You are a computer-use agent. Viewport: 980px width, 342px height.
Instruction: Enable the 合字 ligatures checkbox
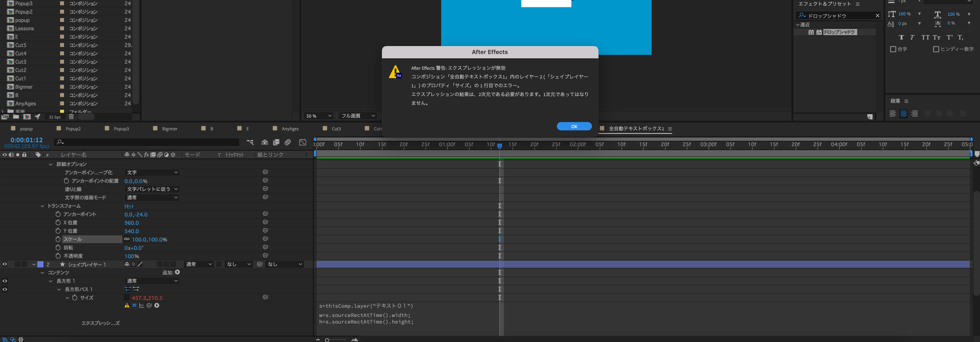click(x=893, y=49)
